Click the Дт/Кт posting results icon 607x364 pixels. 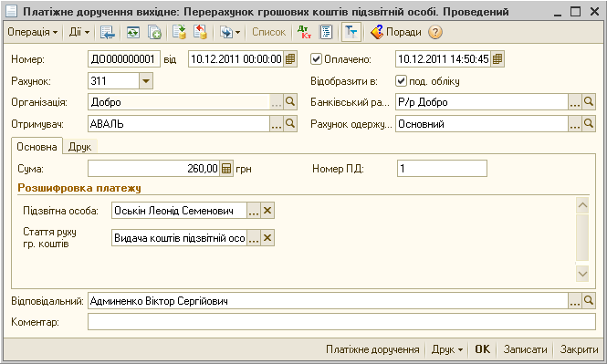(304, 32)
